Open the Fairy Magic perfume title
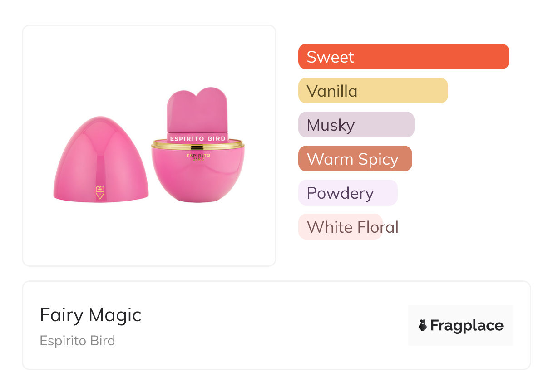This screenshot has height=392, width=553. (x=91, y=315)
